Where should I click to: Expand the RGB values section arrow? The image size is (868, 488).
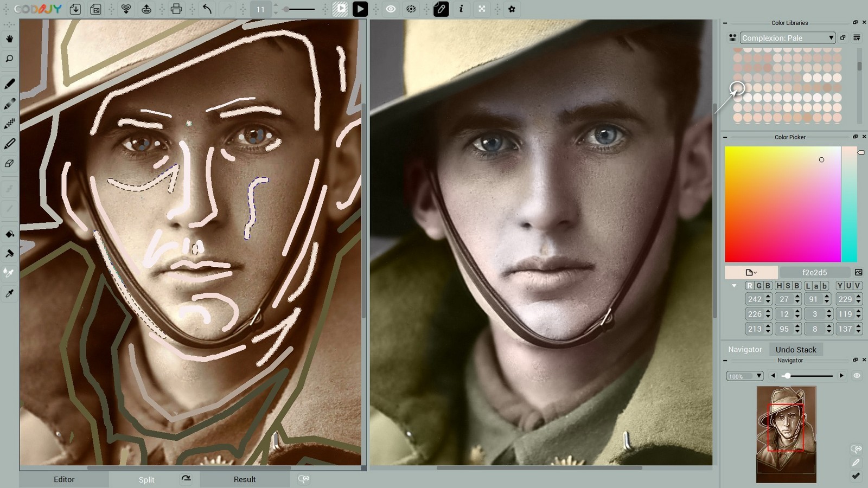click(x=735, y=286)
